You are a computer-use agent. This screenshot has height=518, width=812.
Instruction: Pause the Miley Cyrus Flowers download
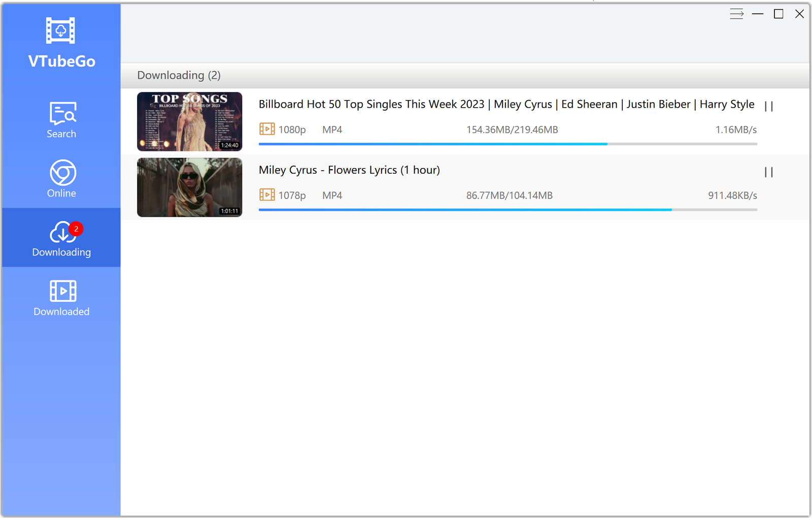(x=768, y=172)
